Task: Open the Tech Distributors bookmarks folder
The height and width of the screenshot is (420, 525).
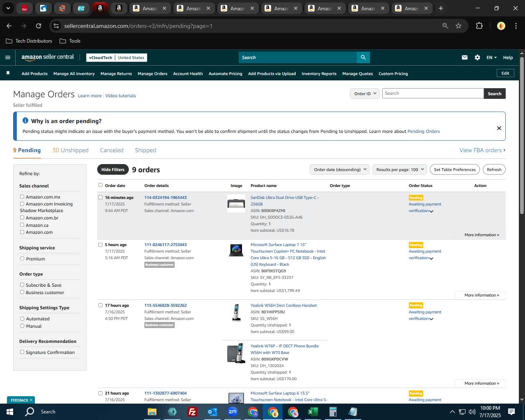Action: pyautogui.click(x=29, y=41)
